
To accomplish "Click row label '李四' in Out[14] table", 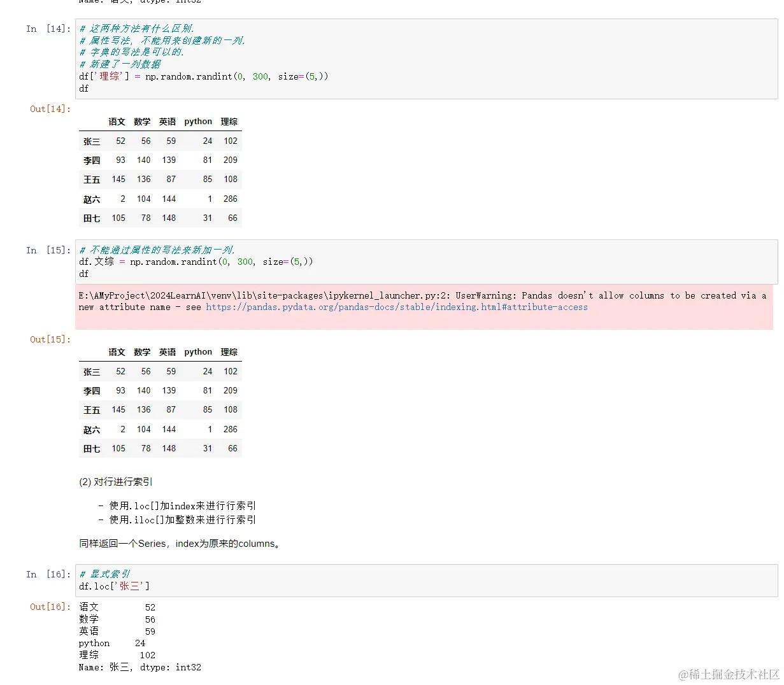I will [x=92, y=160].
